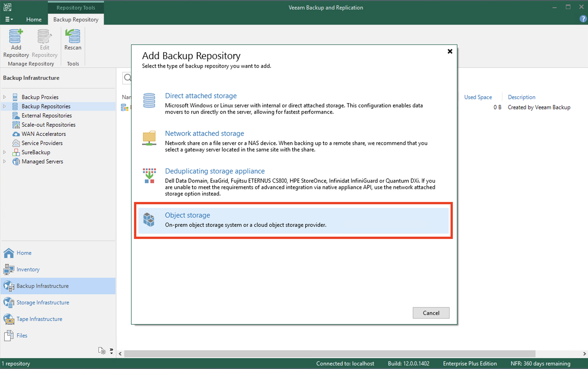Screen dimensions: 588x369
Task: Click the WAN Accelerators cloud icon
Action: (x=16, y=134)
